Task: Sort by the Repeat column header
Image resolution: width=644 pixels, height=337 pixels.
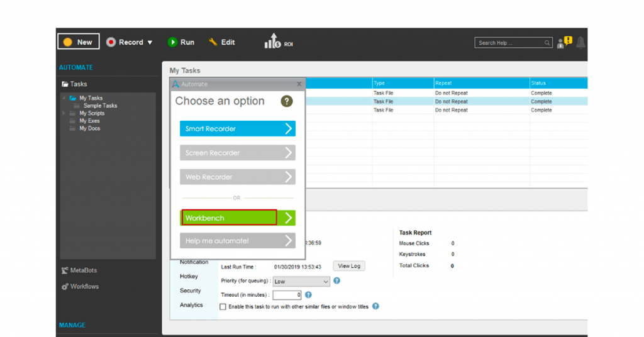Action: pos(482,83)
